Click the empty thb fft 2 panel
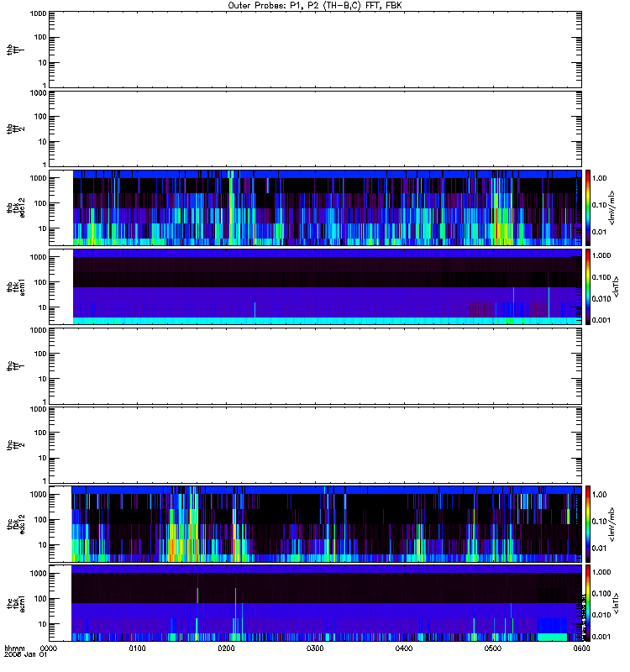The image size is (630, 672). point(315,129)
